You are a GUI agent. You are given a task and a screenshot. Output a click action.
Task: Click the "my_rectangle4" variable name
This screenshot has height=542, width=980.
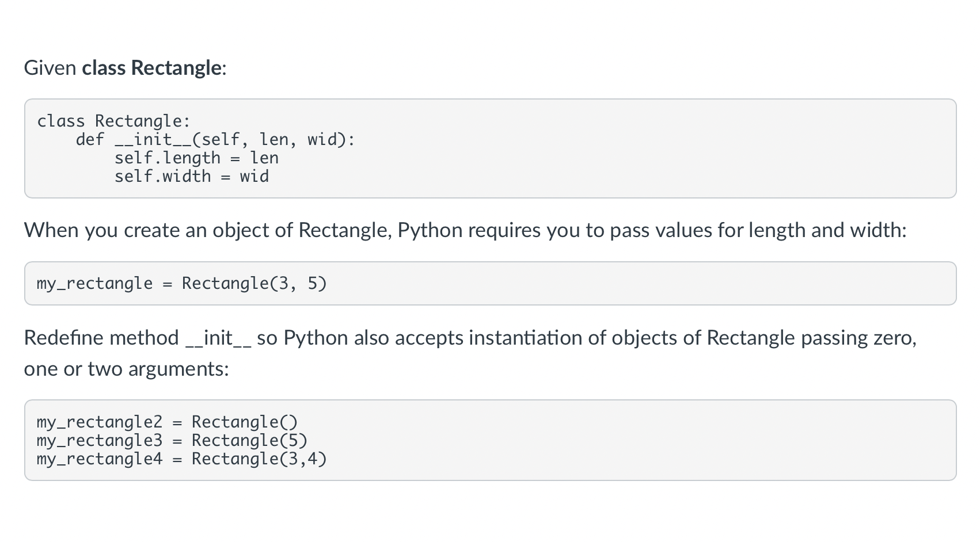100,459
